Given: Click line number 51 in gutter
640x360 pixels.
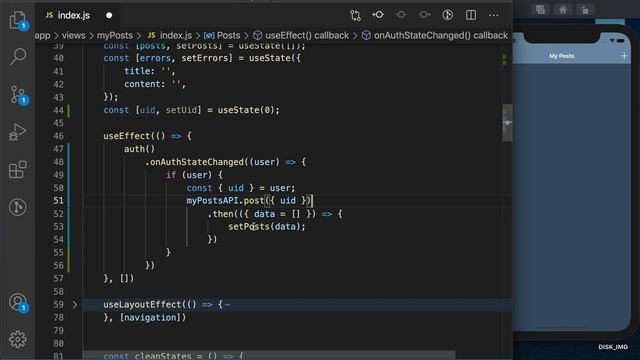Looking at the screenshot, I should pos(58,200).
